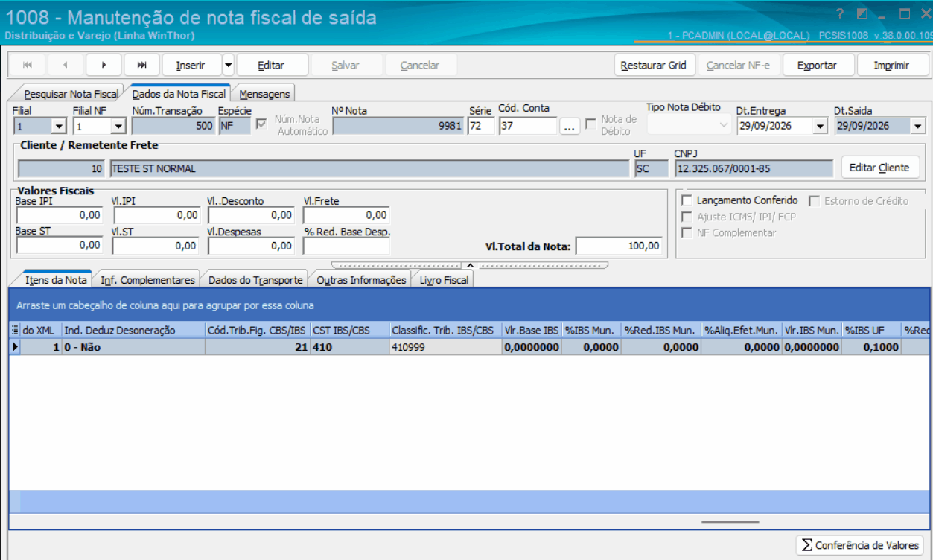
Task: Toggle Nota de Débito checkbox
Action: 591,124
